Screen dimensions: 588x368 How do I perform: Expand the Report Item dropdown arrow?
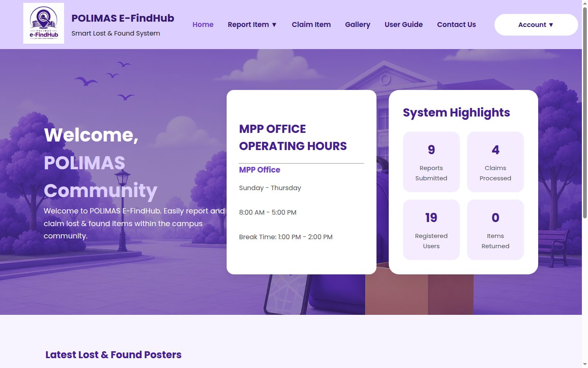274,25
